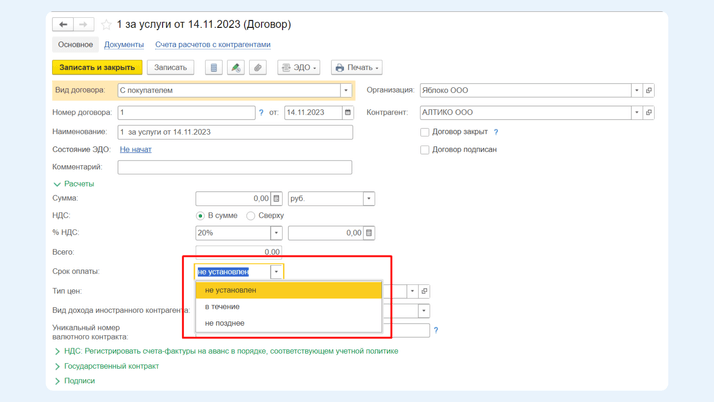Select the Сверху radio button
The width and height of the screenshot is (714, 402).
click(x=251, y=216)
